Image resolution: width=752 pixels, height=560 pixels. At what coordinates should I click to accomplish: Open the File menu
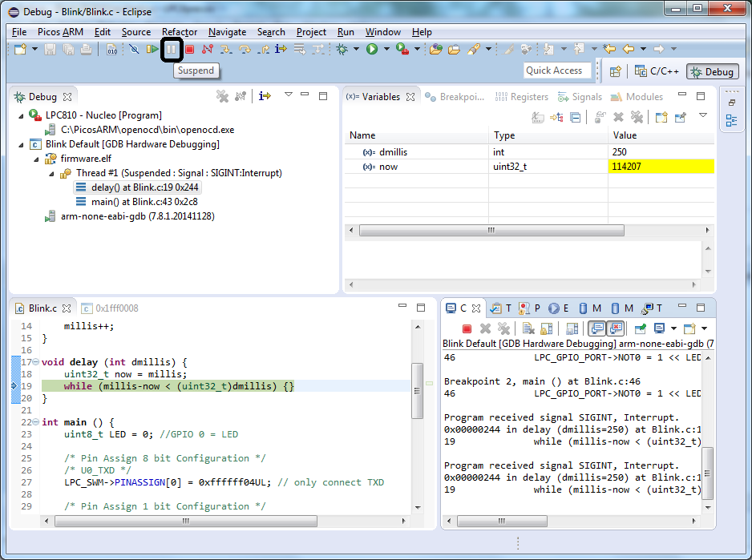click(19, 32)
